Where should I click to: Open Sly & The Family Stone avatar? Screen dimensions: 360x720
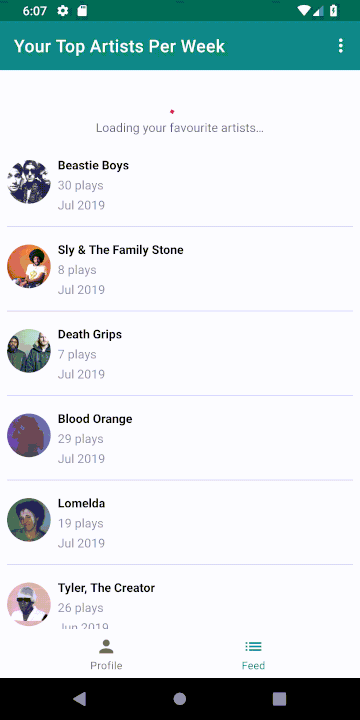(x=29, y=266)
